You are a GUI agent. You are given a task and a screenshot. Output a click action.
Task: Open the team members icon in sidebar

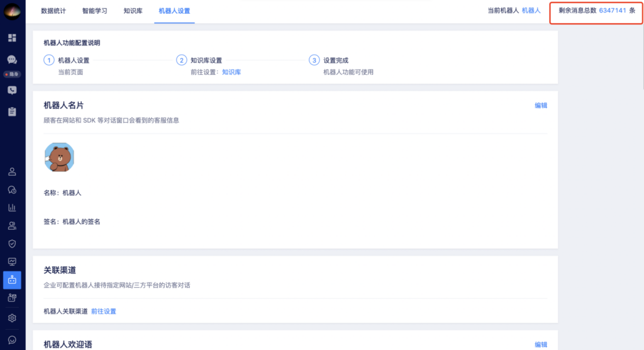pos(12,225)
